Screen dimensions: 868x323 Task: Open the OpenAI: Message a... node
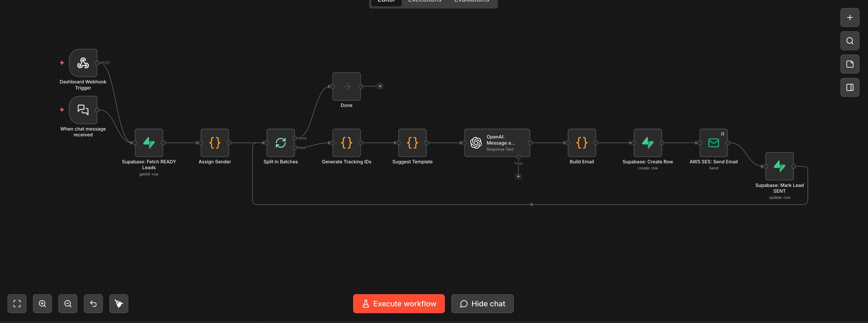(x=497, y=143)
